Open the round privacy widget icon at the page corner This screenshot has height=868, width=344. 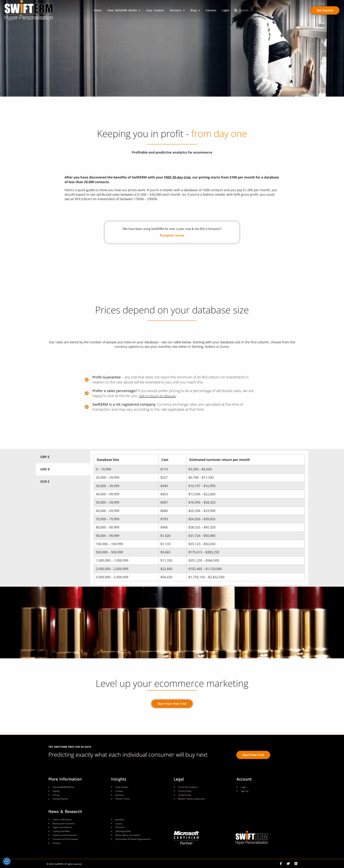pos(7,861)
